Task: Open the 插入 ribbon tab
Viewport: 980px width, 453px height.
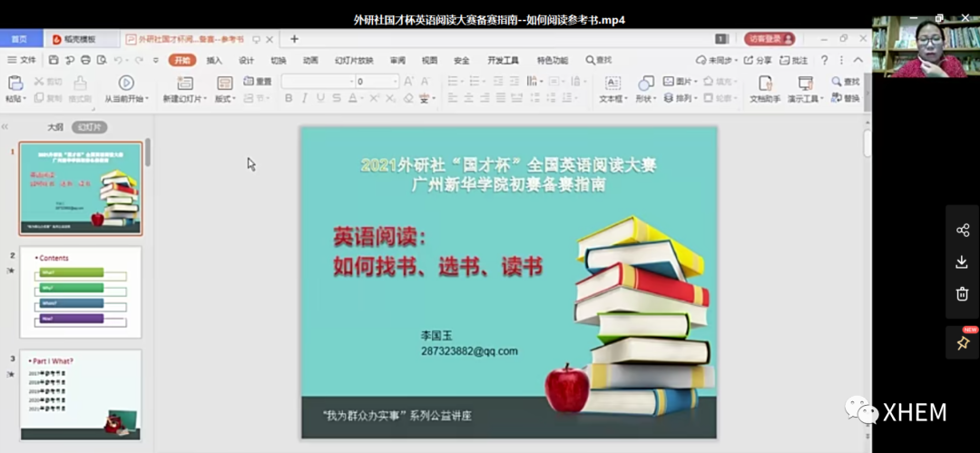Action: [x=214, y=60]
